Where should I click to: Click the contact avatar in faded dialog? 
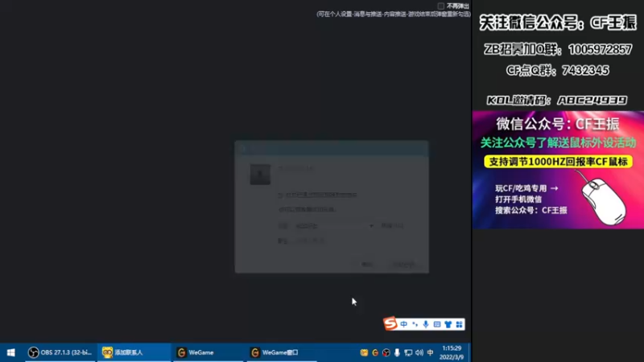[260, 174]
